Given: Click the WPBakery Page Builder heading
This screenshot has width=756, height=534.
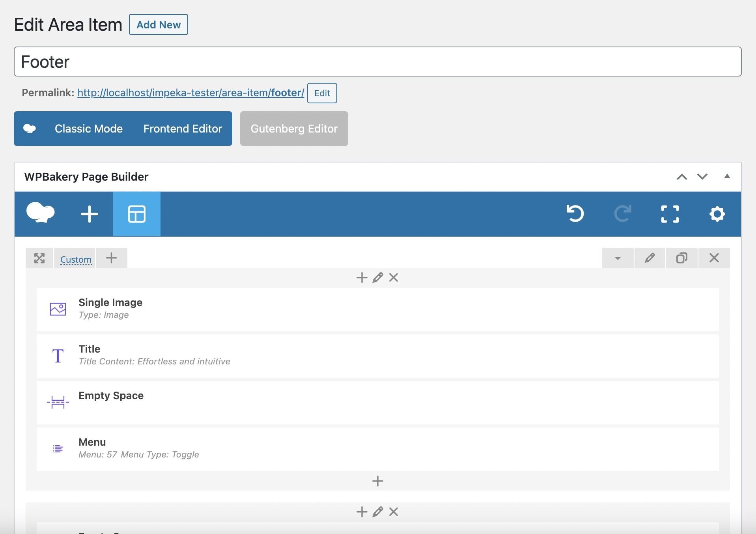Looking at the screenshot, I should tap(86, 177).
